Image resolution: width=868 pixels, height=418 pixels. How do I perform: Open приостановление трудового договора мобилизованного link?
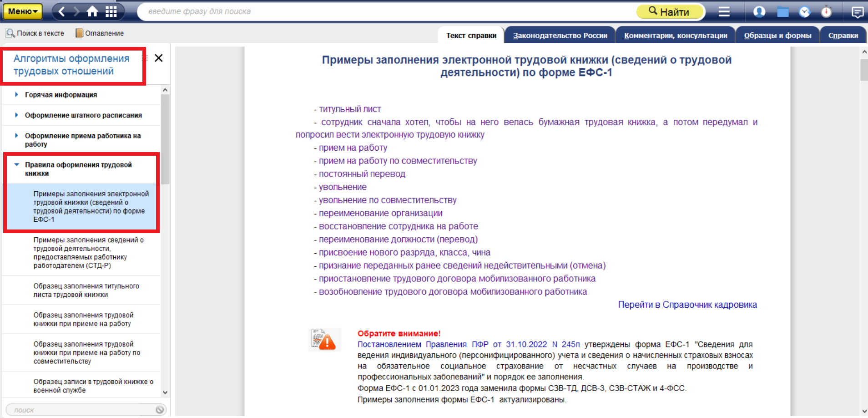click(x=457, y=279)
